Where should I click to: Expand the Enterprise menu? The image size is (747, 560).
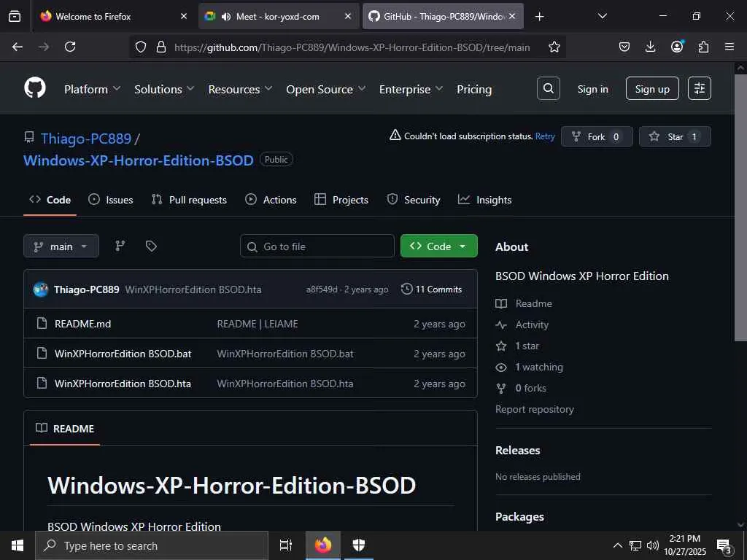coord(411,89)
